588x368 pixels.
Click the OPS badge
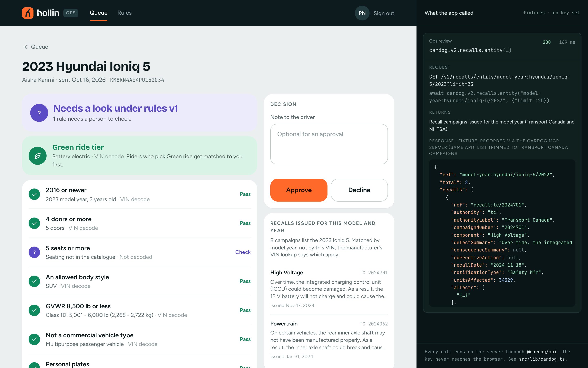(x=71, y=13)
